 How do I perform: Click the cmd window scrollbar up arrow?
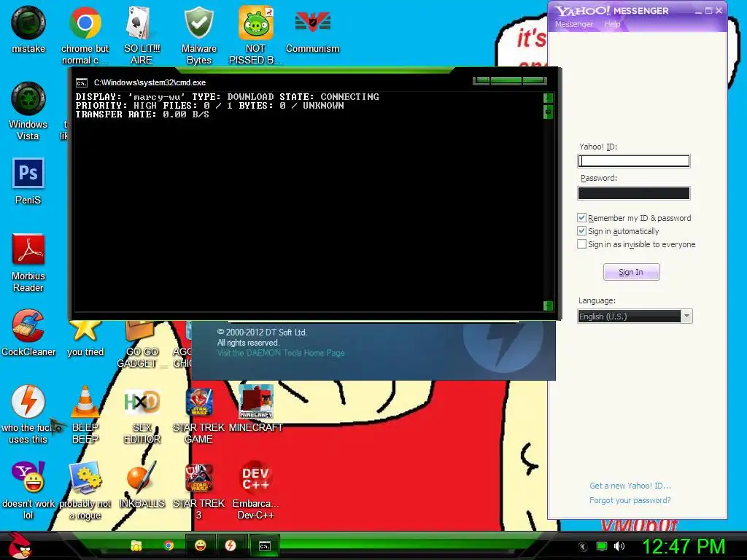pyautogui.click(x=548, y=98)
